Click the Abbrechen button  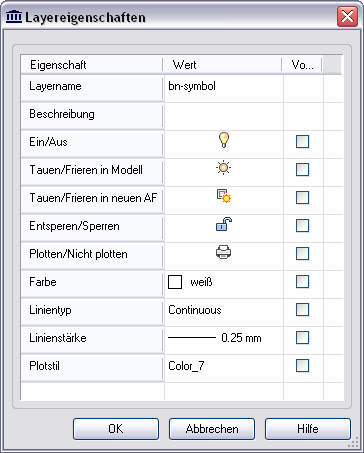click(x=212, y=429)
